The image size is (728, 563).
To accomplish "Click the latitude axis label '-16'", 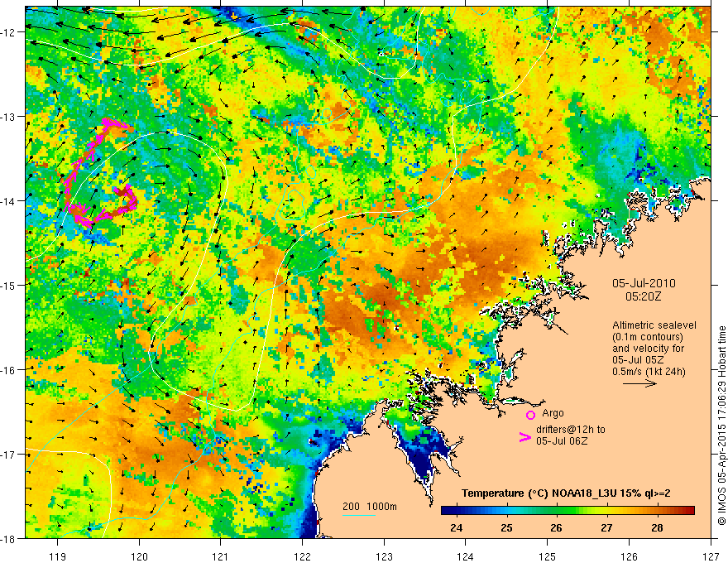I will click(x=8, y=370).
